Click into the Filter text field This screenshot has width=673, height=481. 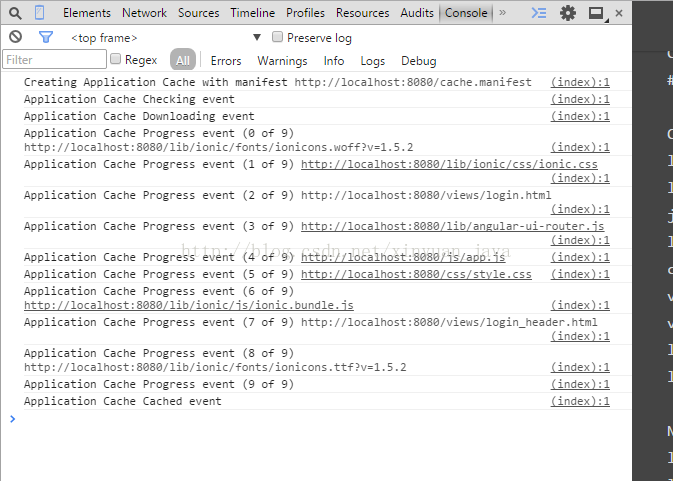[x=55, y=59]
